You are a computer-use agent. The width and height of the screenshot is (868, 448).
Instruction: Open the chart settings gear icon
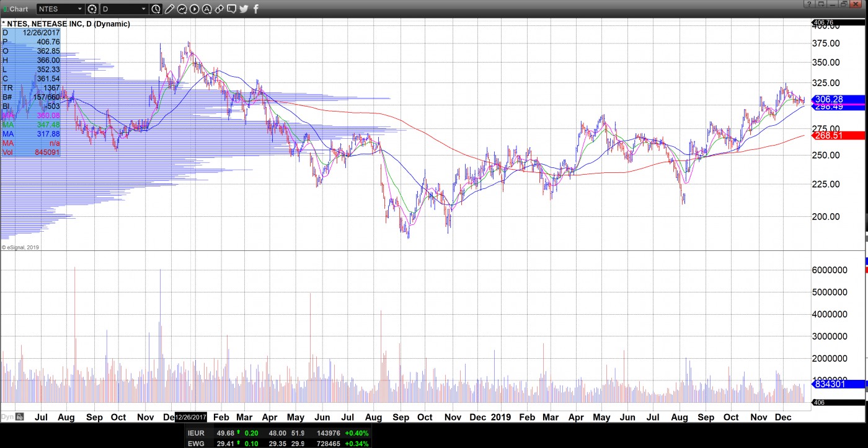pos(92,9)
